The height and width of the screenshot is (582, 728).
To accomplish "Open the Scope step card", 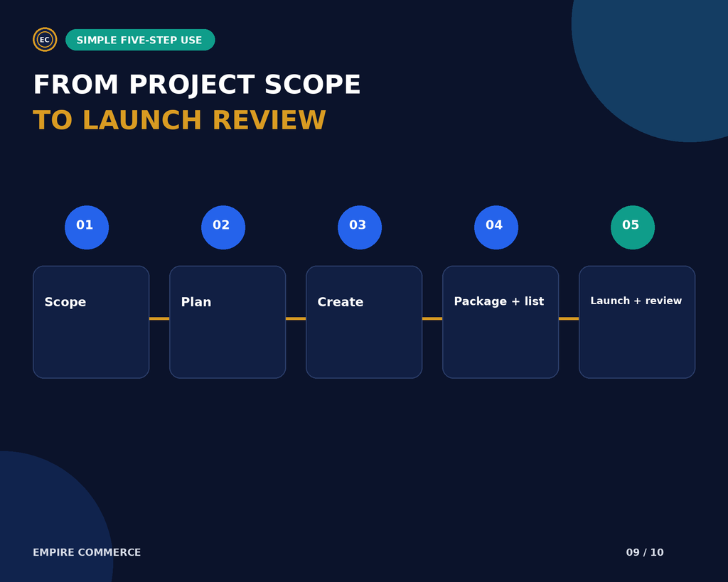I will pos(91,322).
